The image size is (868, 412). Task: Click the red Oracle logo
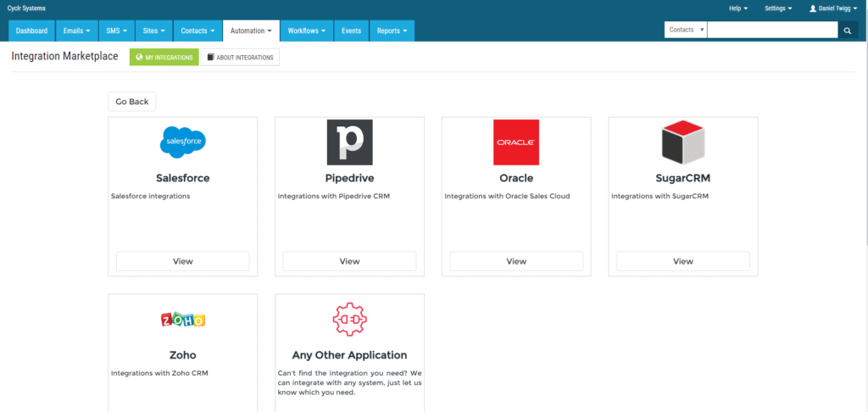tap(516, 142)
